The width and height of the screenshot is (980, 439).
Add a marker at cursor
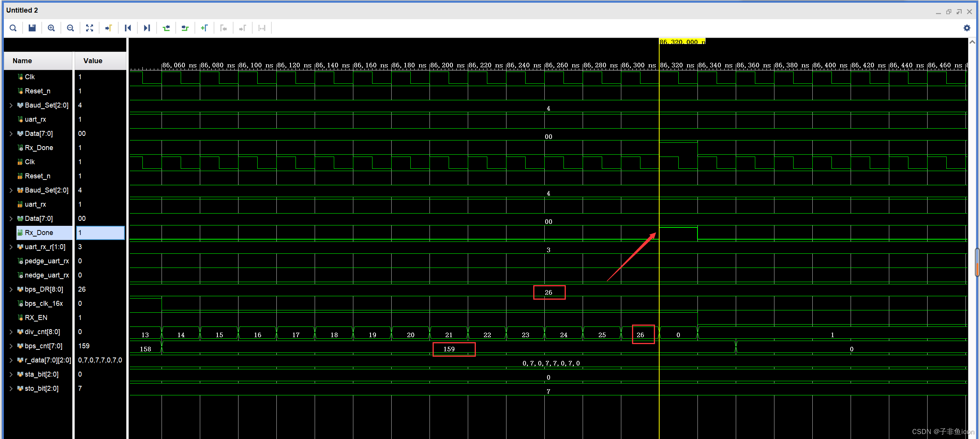[x=204, y=28]
